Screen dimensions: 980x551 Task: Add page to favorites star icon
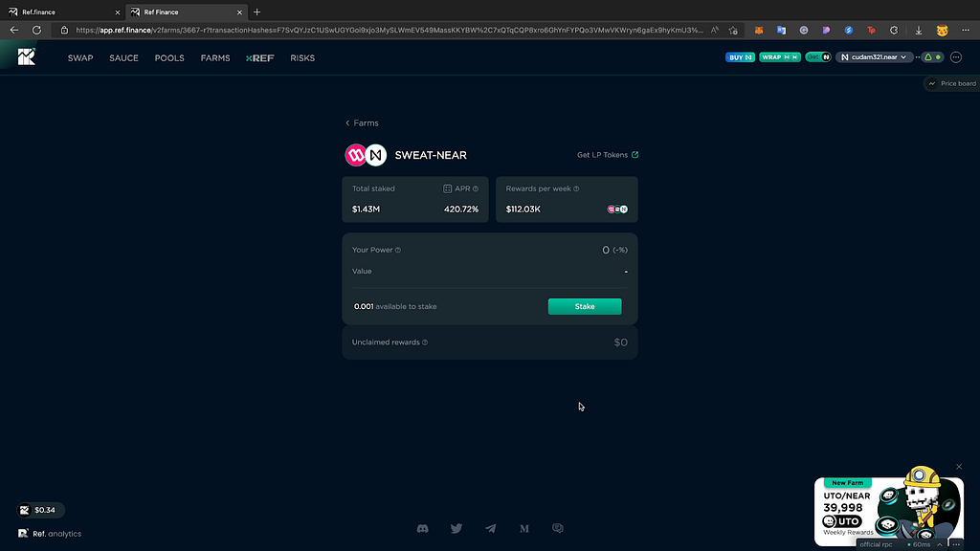(x=733, y=30)
